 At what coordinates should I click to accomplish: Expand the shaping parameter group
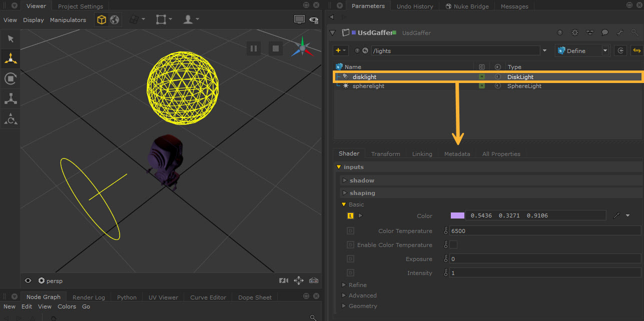pyautogui.click(x=345, y=193)
